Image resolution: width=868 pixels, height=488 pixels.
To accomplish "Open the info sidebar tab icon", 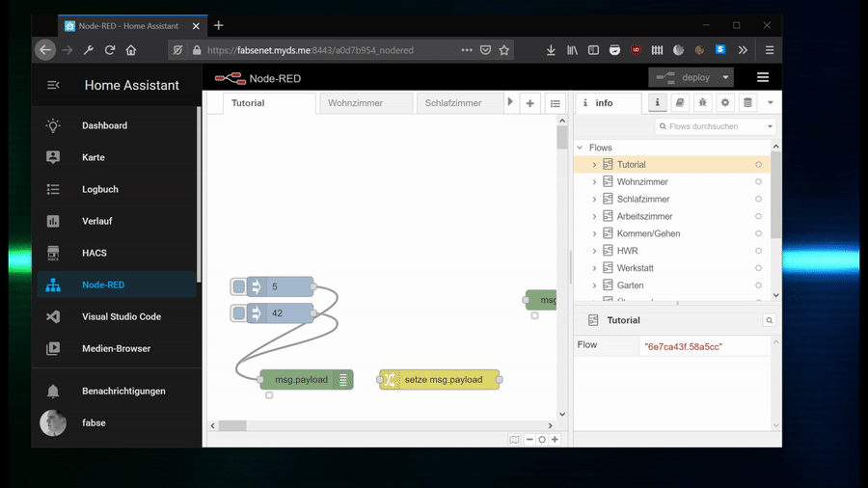I will (x=657, y=102).
